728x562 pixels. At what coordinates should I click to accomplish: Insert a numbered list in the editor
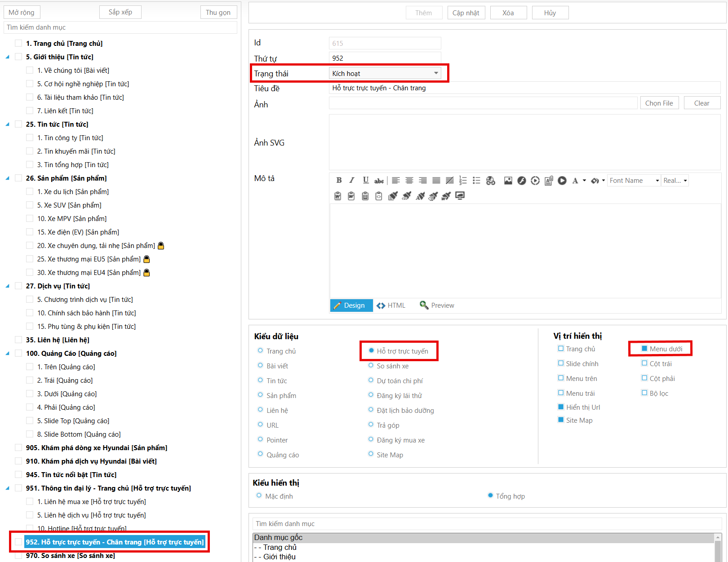pos(463,181)
